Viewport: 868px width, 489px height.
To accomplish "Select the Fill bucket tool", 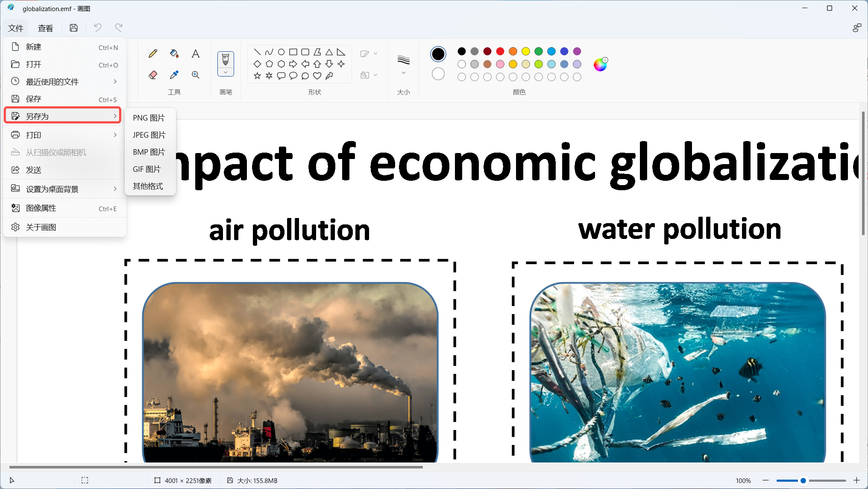I will click(174, 53).
